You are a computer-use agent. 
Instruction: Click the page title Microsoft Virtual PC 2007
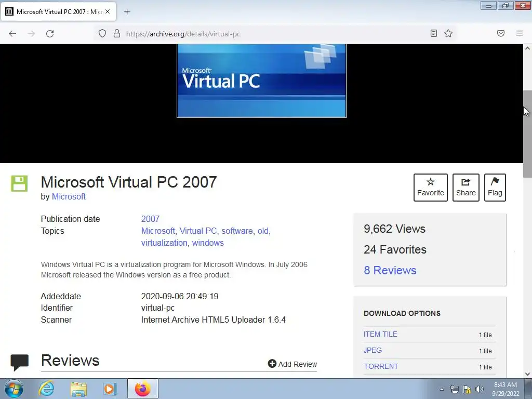129,182
